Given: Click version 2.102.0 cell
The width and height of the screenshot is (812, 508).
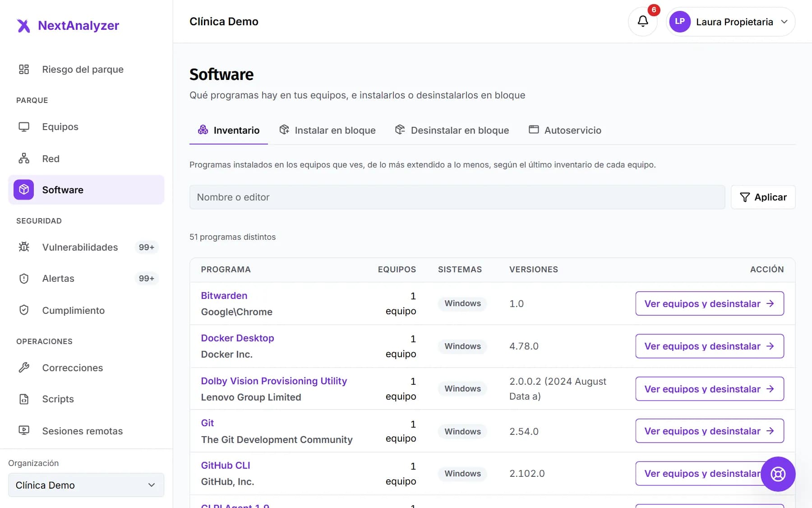Looking at the screenshot, I should click(527, 473).
